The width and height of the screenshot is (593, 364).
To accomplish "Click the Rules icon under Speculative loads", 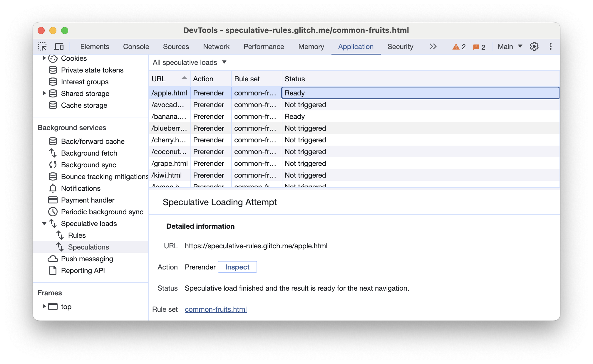I will 60,235.
